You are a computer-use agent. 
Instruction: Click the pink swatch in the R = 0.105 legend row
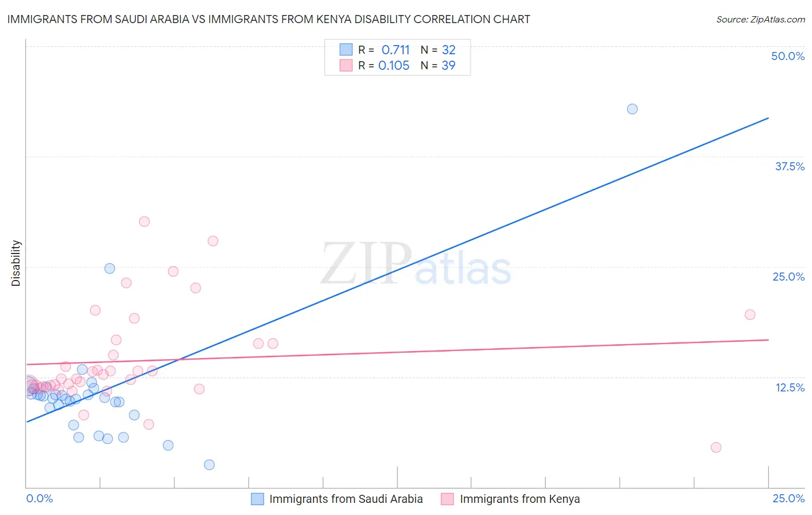346,65
